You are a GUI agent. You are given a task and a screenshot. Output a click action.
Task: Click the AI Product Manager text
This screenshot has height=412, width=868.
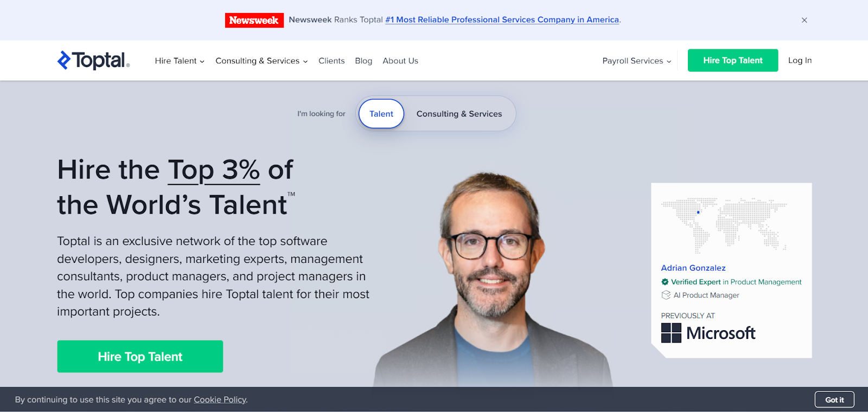[x=706, y=295]
